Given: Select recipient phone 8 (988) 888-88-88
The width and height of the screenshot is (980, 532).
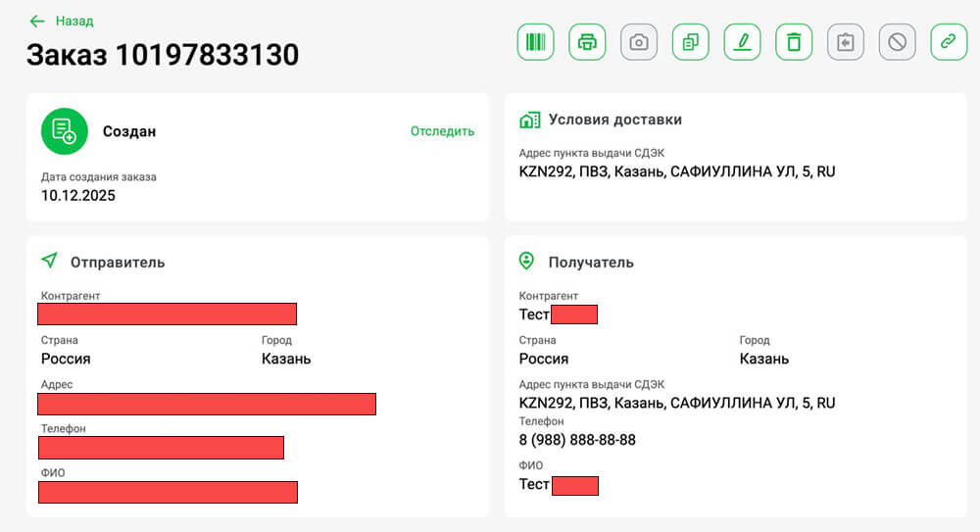Looking at the screenshot, I should (577, 440).
